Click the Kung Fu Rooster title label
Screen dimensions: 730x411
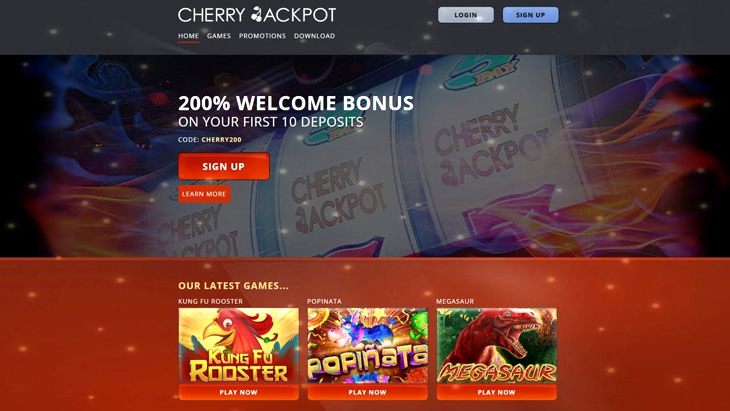[210, 301]
